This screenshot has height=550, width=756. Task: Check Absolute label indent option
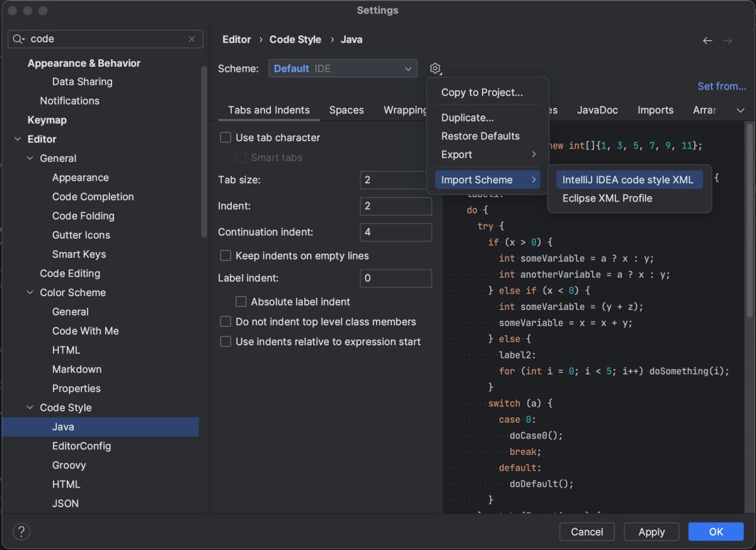(241, 302)
